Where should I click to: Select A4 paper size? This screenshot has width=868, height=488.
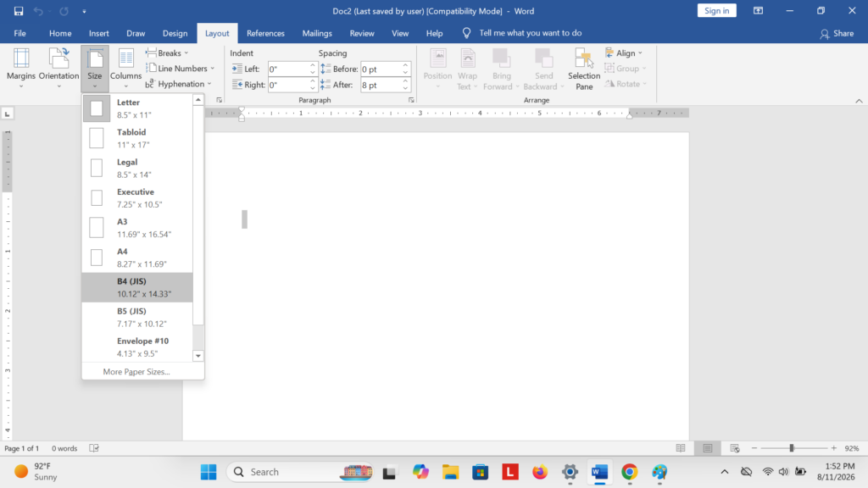(137, 258)
